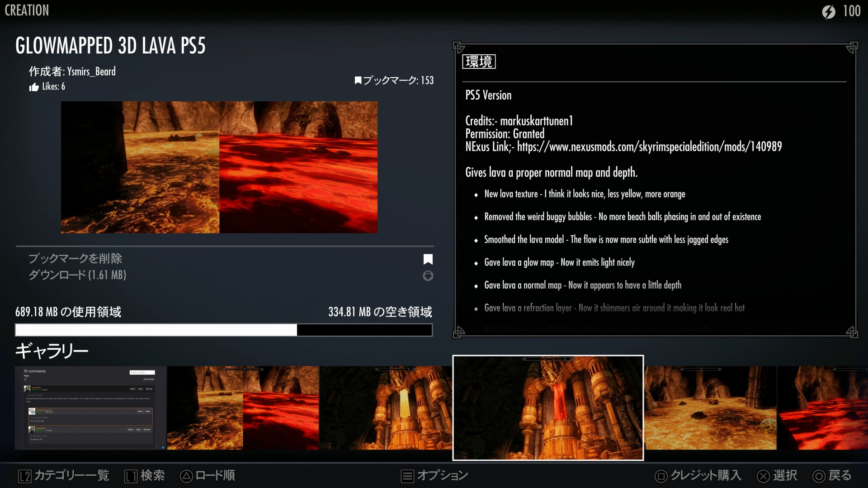Open 検索 search
This screenshot has width=868, height=488.
point(153,475)
